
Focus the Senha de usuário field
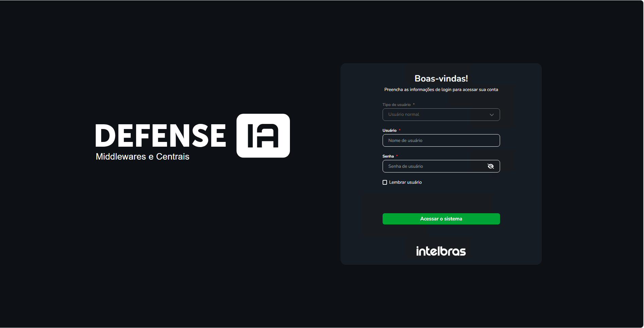(x=441, y=166)
